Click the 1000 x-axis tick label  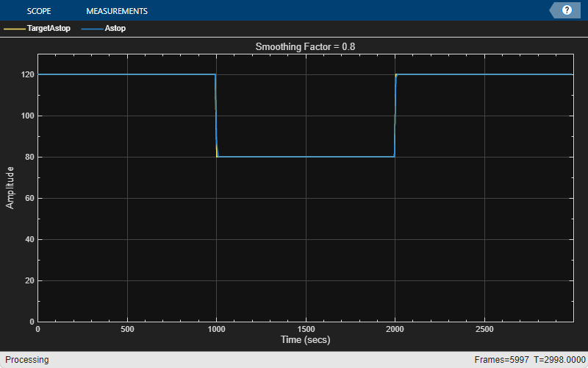pos(216,329)
